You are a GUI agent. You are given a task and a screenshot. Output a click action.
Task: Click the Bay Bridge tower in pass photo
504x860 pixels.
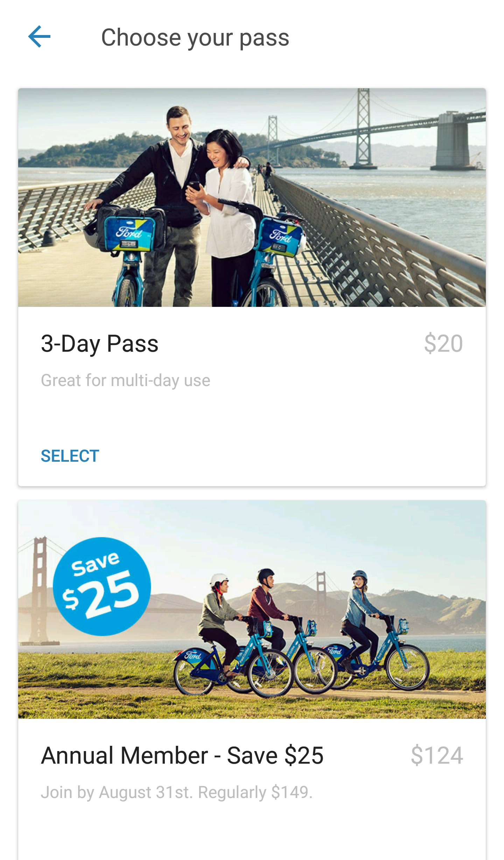363,130
